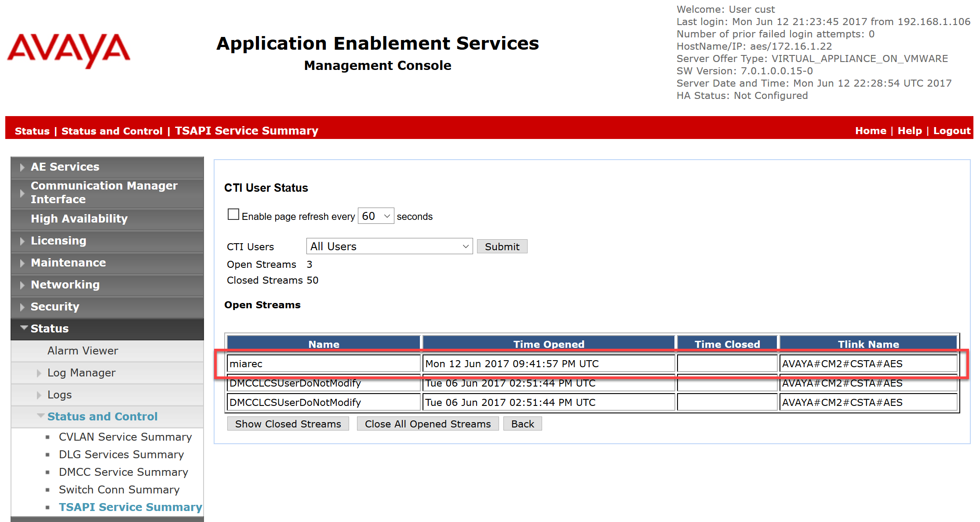This screenshot has height=522, width=980.
Task: Click Close All Opened Streams button
Action: click(x=428, y=424)
